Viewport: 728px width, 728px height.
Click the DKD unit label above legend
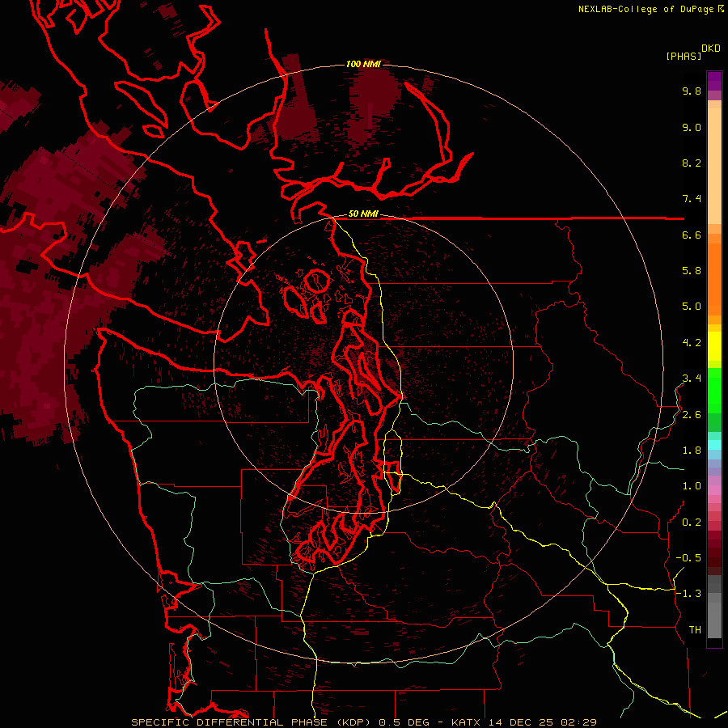(710, 49)
